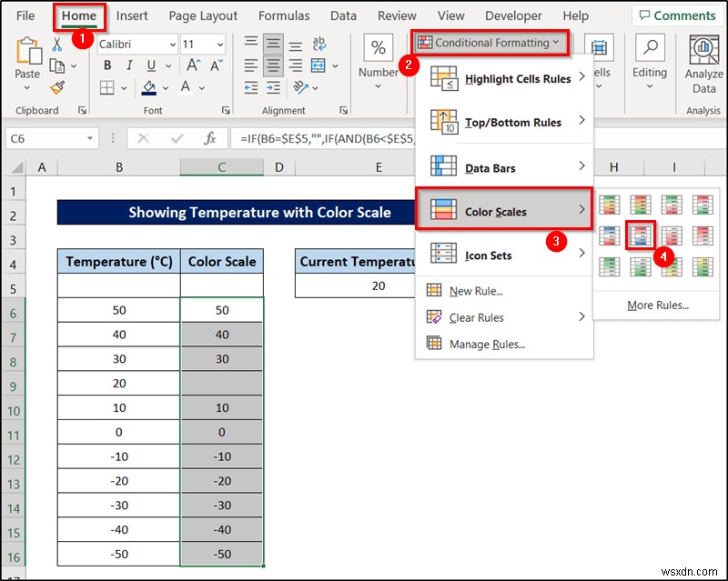Open Manage Rules from the menu
The height and width of the screenshot is (581, 728).
(x=485, y=344)
